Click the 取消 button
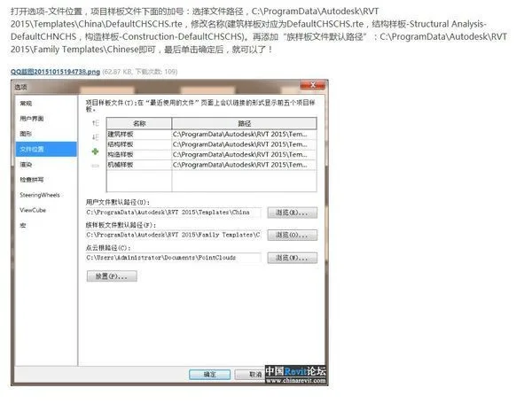This screenshot has width=532, height=403. point(251,375)
